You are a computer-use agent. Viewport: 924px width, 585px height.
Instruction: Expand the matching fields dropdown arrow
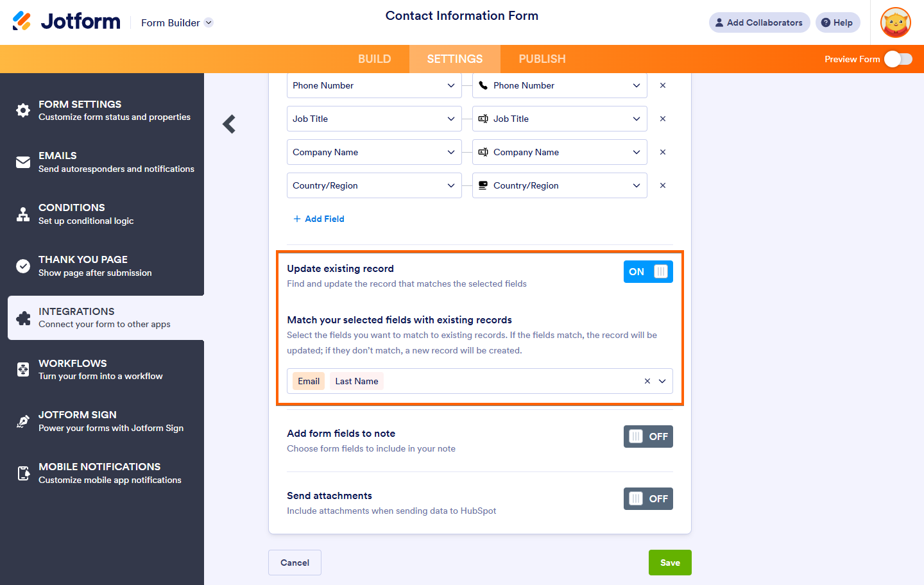point(662,381)
